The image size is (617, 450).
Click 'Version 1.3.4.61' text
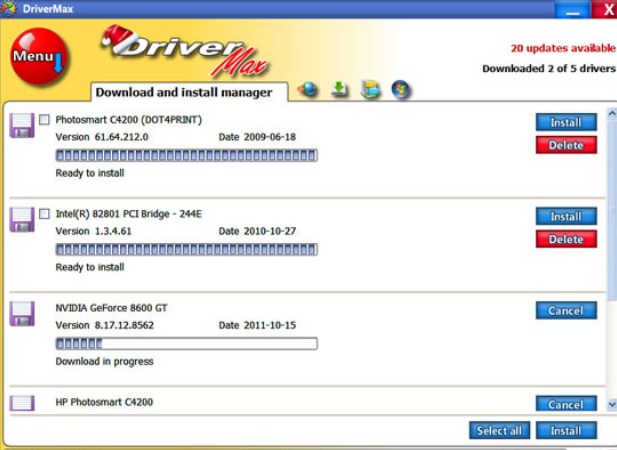click(x=94, y=231)
